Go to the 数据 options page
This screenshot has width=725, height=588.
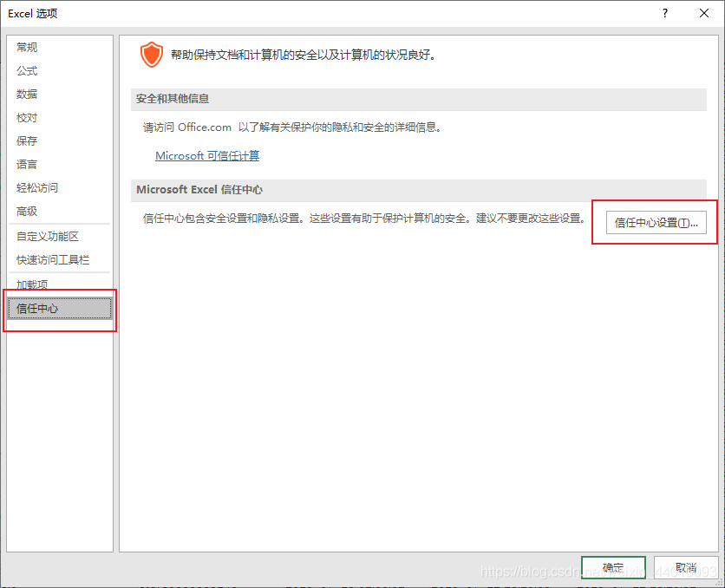click(59, 94)
